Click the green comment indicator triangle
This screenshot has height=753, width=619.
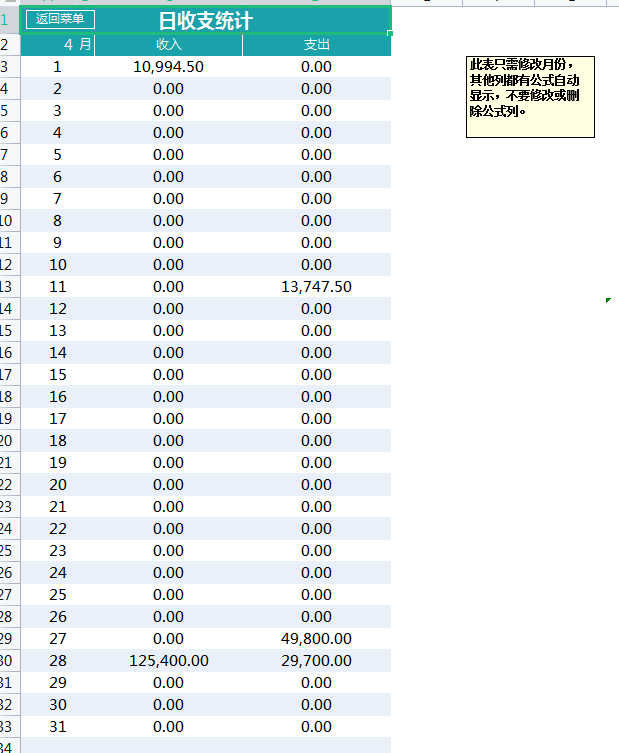(x=608, y=301)
